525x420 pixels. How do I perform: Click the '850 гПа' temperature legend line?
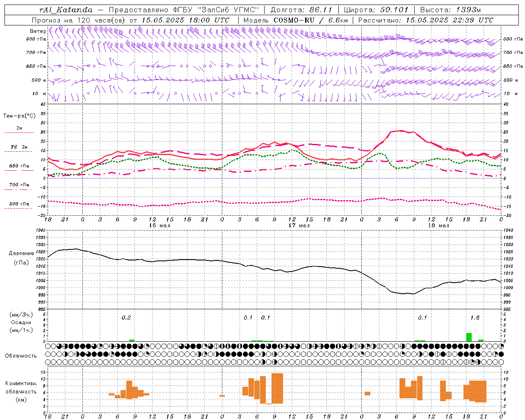(19, 170)
